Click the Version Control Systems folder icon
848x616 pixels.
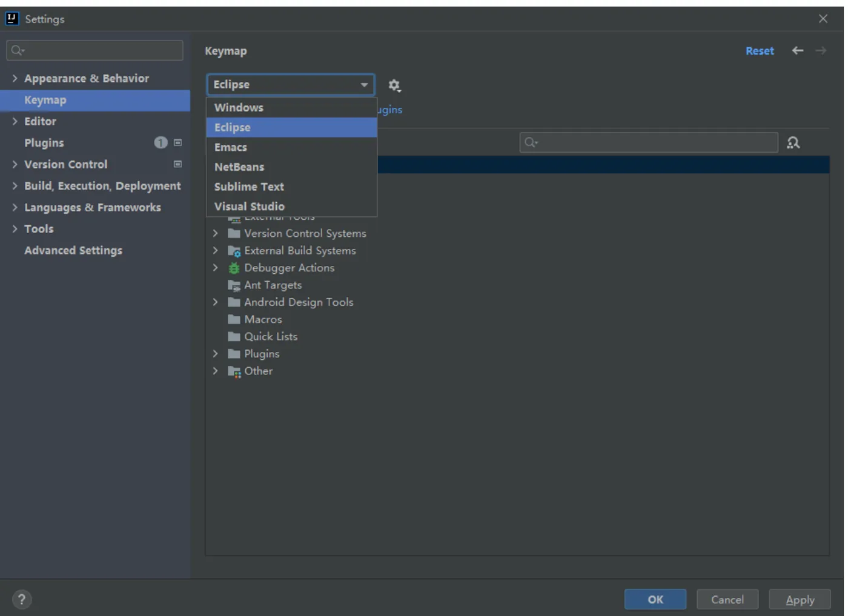(234, 233)
